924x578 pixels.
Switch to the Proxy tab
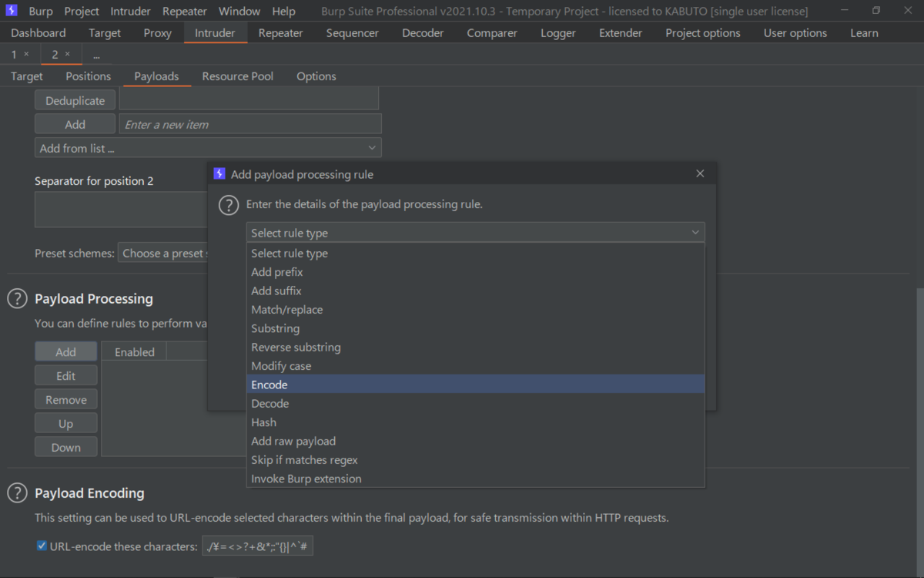click(x=158, y=33)
